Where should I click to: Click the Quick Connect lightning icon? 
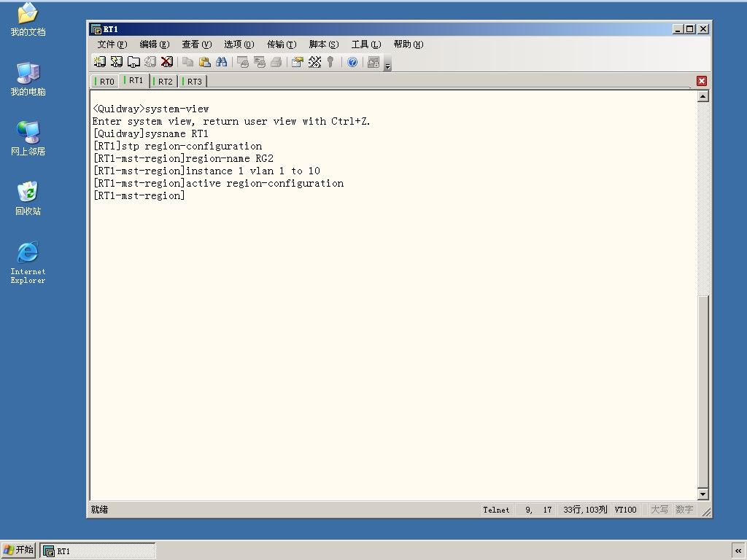[x=116, y=62]
